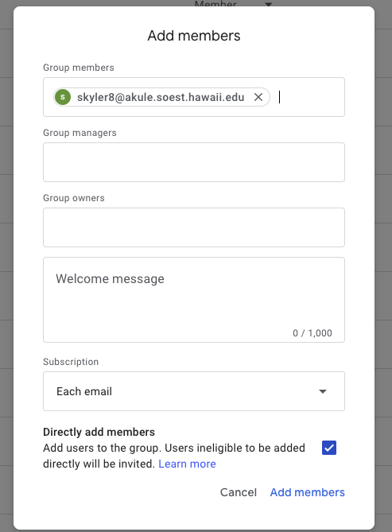Uncheck the Directly add members checkbox
This screenshot has height=532, width=392.
pyautogui.click(x=329, y=448)
